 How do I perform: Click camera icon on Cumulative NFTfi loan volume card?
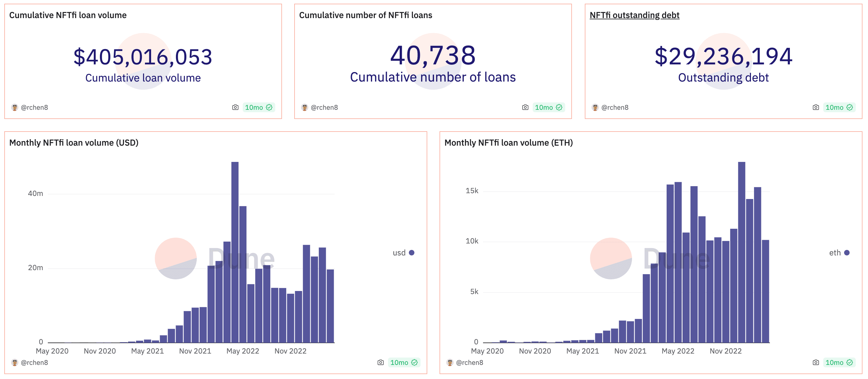click(x=235, y=107)
